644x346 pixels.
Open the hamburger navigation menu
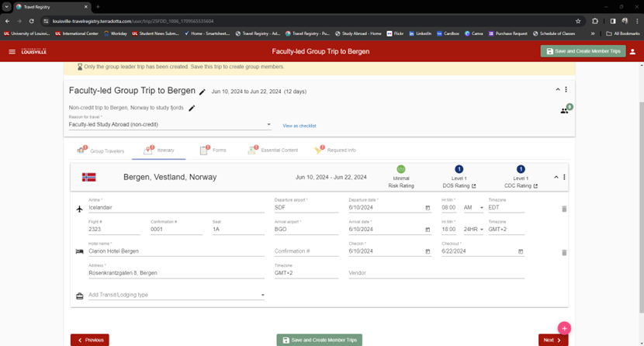click(12, 52)
